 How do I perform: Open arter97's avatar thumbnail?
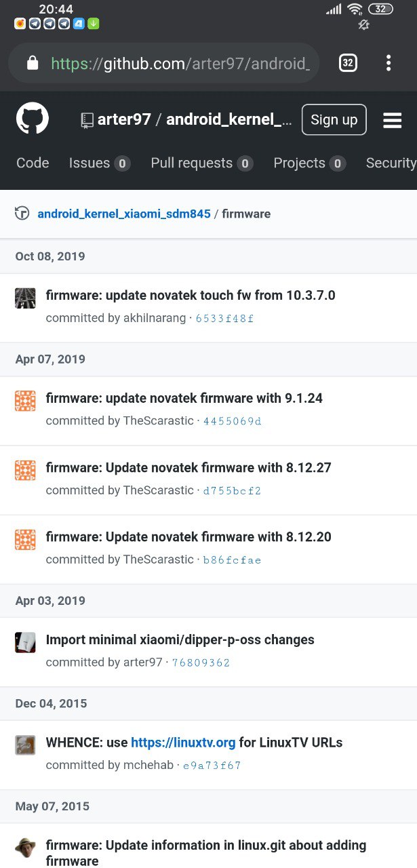point(25,642)
